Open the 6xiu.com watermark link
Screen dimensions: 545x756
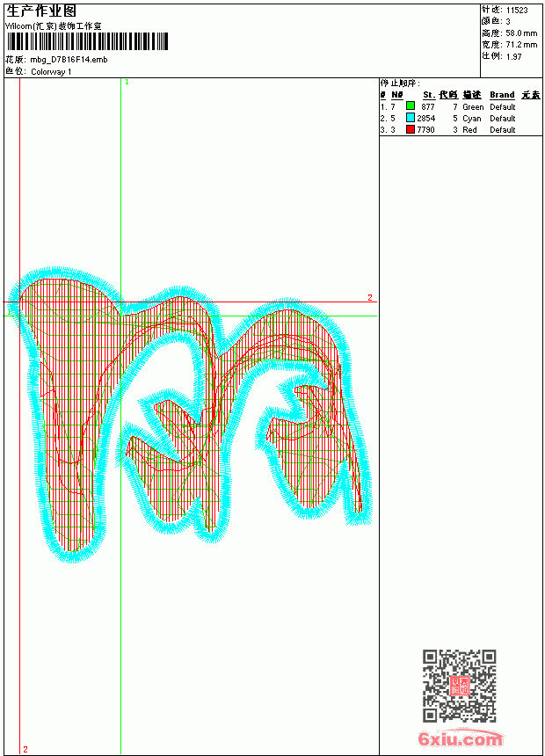(x=460, y=738)
